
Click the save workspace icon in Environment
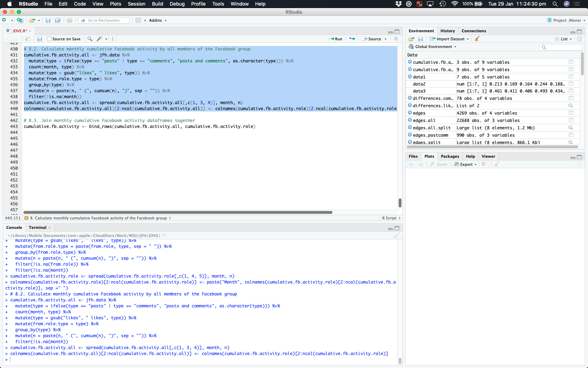420,39
